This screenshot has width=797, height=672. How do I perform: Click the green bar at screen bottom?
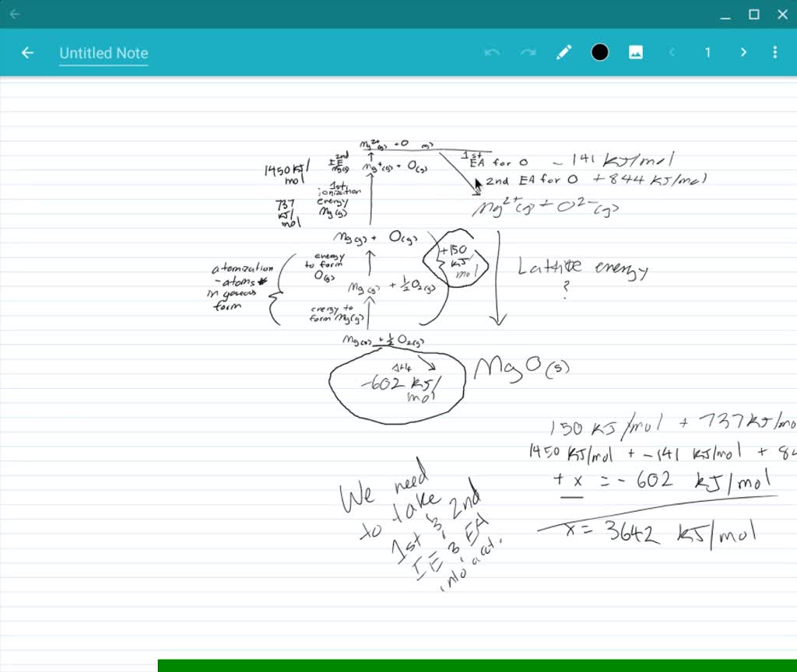click(475, 665)
